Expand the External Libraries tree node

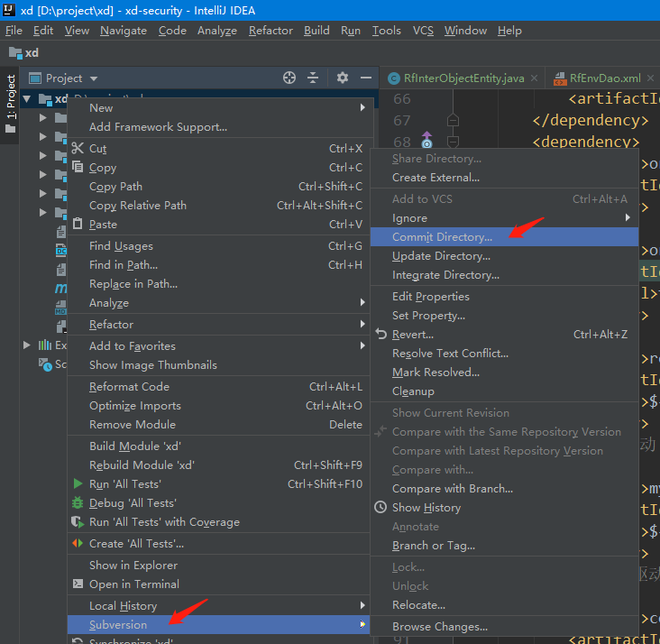[27, 345]
